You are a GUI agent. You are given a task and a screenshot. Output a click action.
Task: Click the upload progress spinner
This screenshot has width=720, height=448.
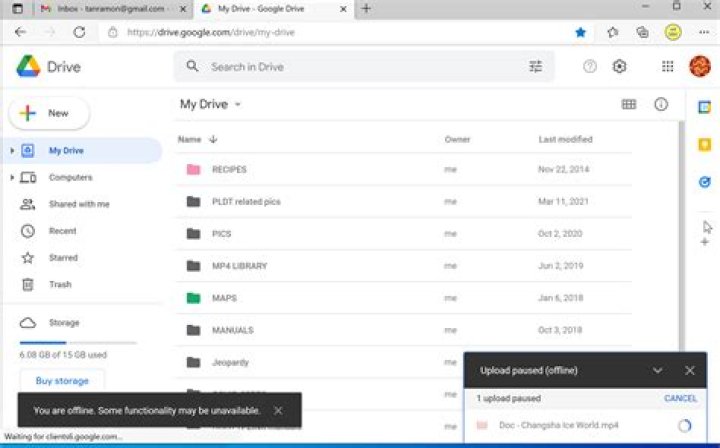point(685,426)
